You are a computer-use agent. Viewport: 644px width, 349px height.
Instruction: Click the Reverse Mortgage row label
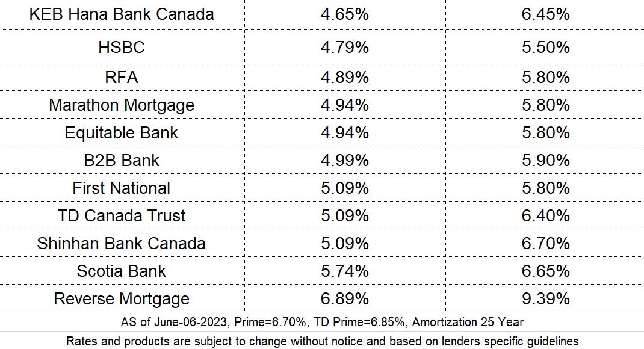(x=122, y=298)
